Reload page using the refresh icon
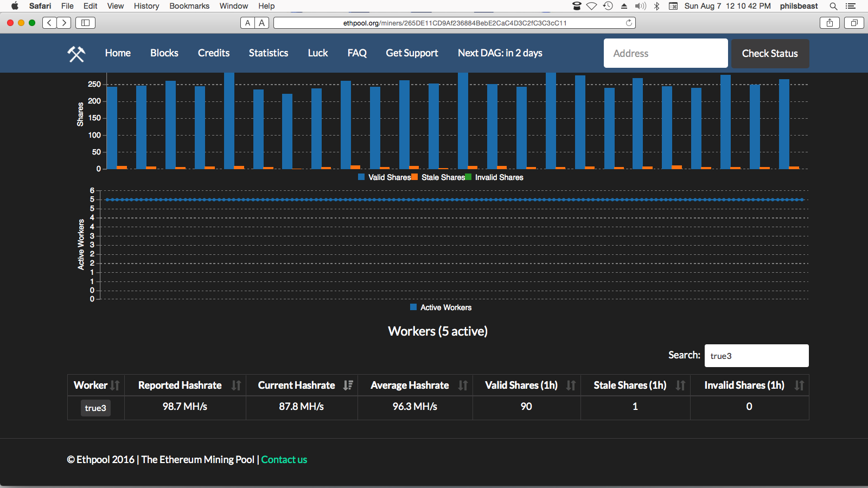Screen dimensions: 868x488 (629, 23)
